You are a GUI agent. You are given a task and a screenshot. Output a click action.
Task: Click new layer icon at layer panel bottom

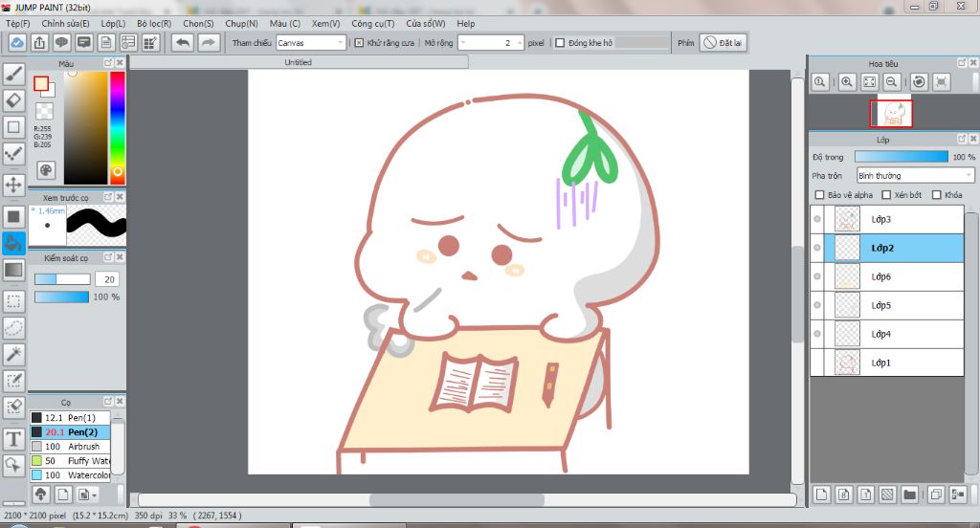click(x=821, y=495)
